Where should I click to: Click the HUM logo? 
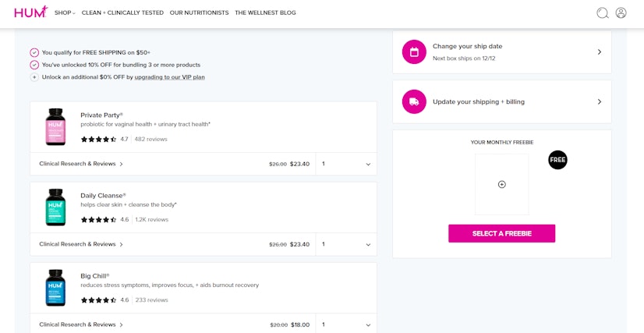tap(31, 12)
